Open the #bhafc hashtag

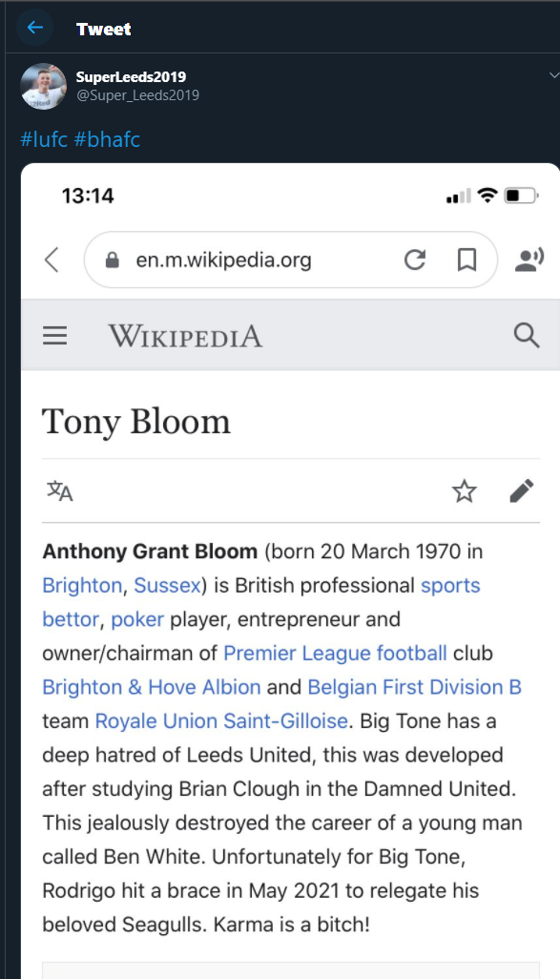(107, 138)
